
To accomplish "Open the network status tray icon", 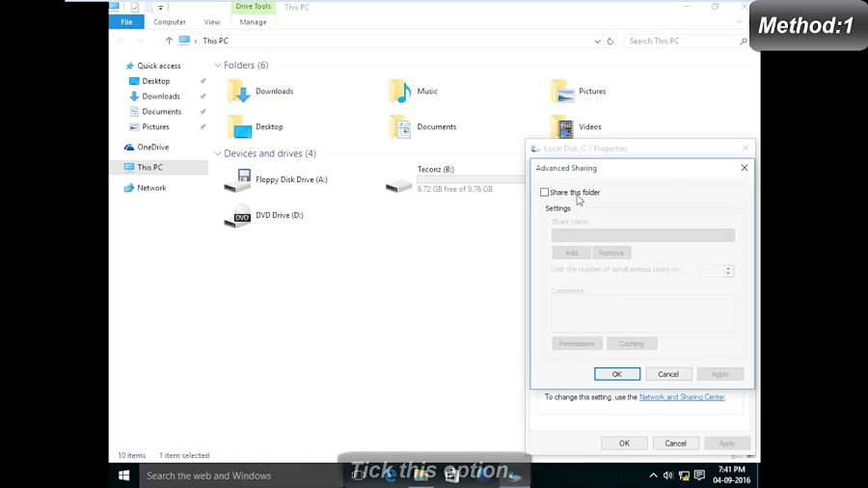I will pos(684,475).
